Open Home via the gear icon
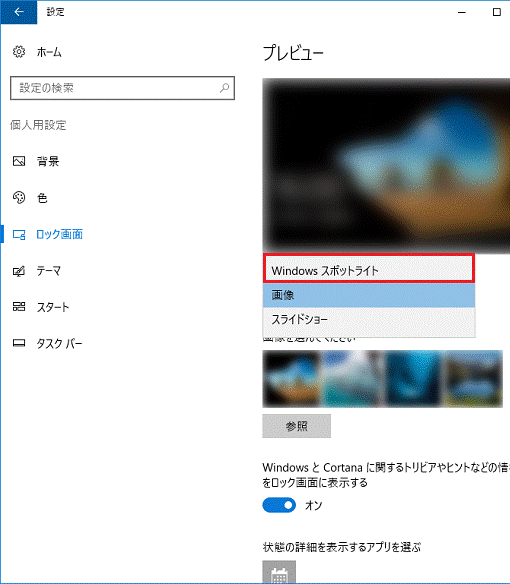 point(19,52)
